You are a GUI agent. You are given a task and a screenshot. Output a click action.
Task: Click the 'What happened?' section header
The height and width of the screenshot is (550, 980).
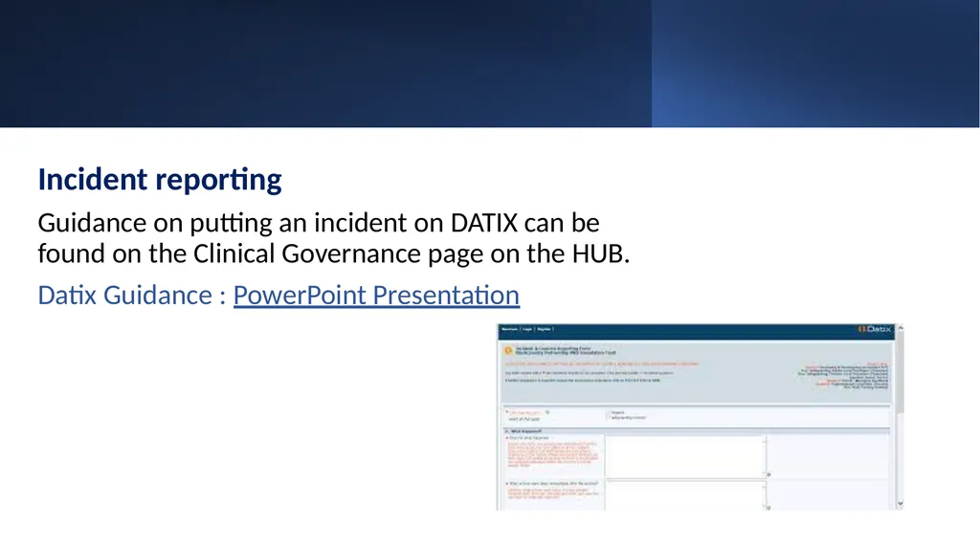click(697, 431)
